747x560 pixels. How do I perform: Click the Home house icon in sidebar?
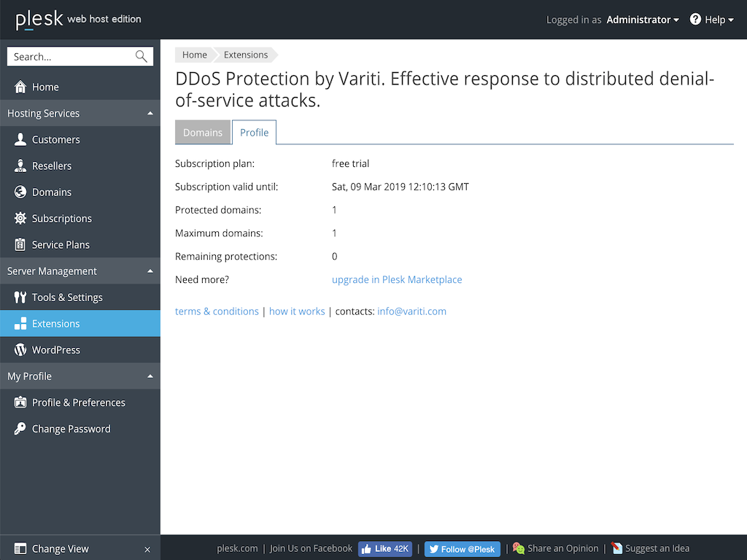coord(20,87)
